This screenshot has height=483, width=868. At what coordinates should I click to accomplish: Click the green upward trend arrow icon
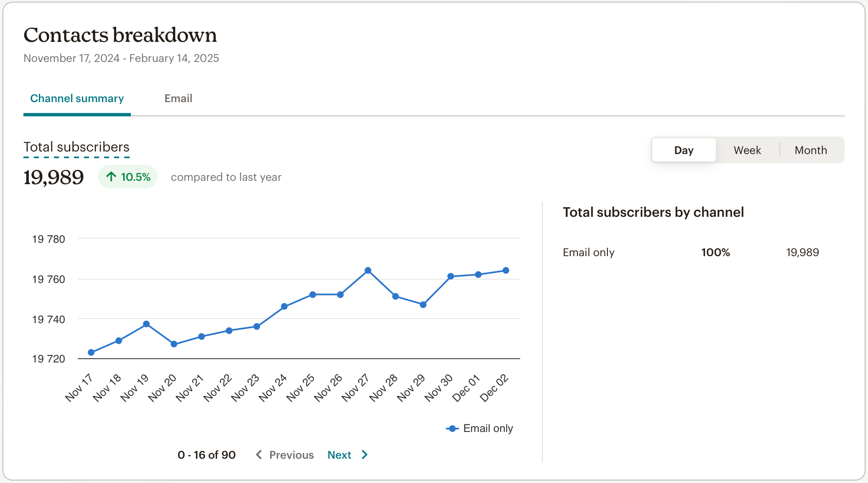111,177
